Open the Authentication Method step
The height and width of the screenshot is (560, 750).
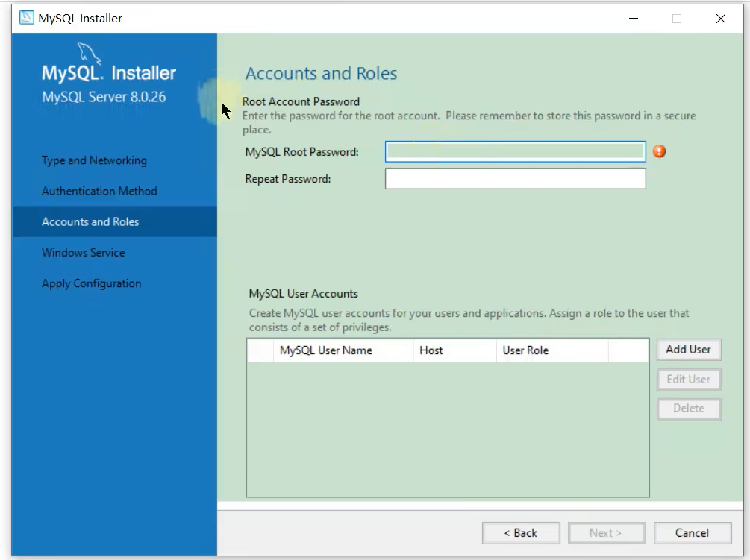(x=99, y=191)
